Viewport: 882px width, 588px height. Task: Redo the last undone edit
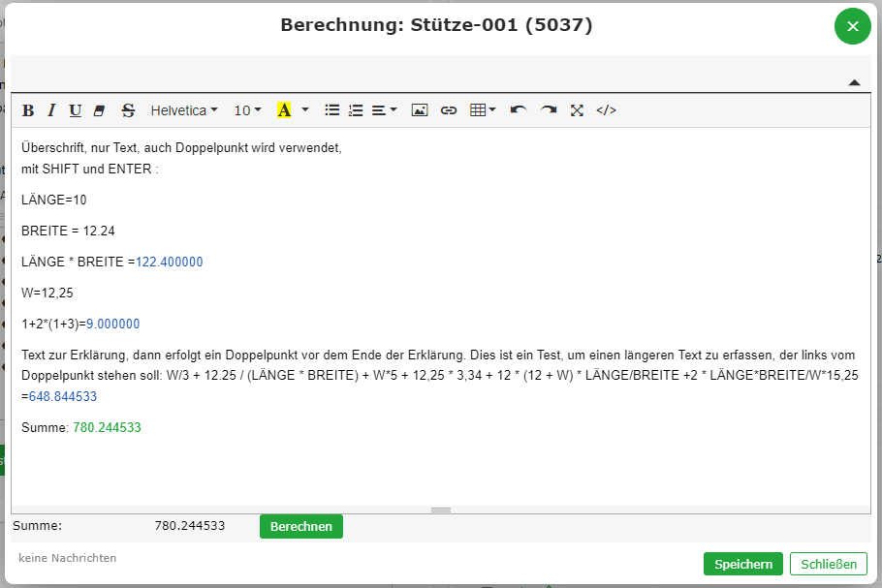click(549, 110)
